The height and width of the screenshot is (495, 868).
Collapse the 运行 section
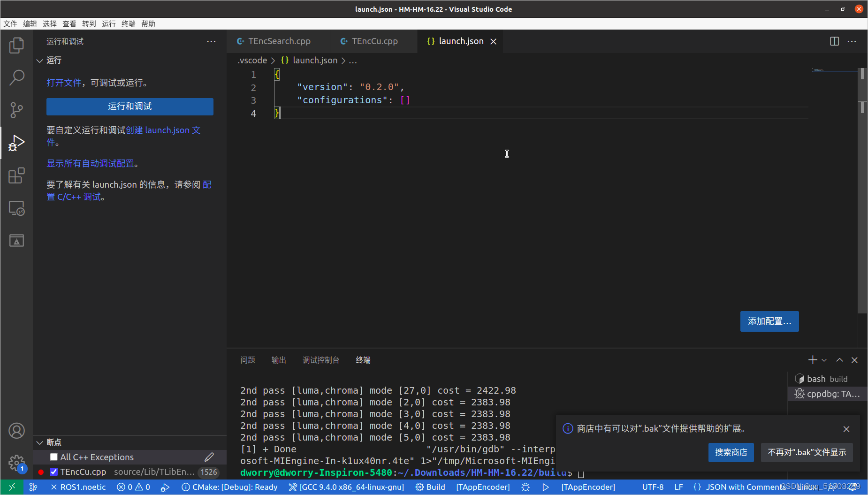[x=40, y=61]
